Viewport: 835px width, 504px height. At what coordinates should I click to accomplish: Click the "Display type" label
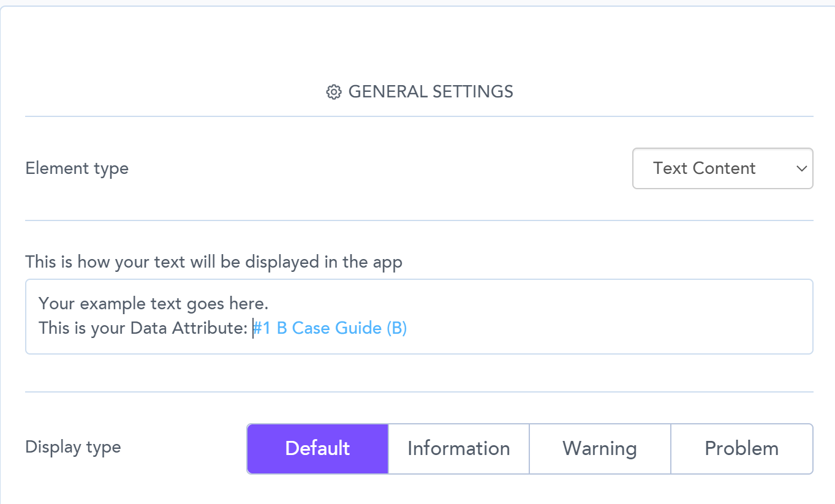coord(73,447)
